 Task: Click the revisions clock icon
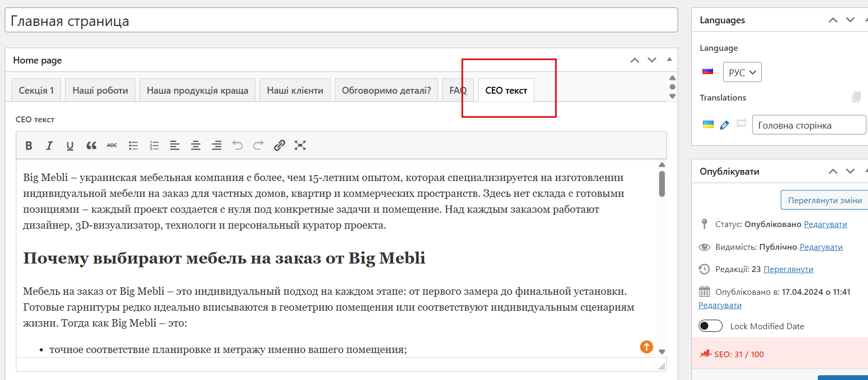pyautogui.click(x=704, y=269)
